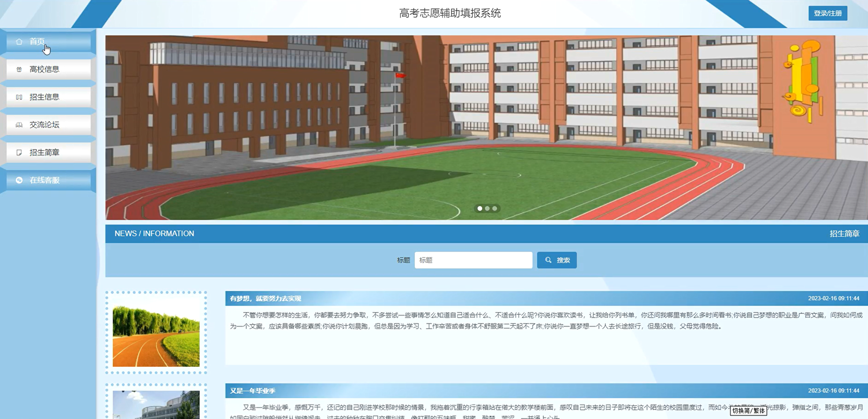Viewport: 868px width, 419px height.
Task: Click the building thumbnail of the second article
Action: (156, 405)
